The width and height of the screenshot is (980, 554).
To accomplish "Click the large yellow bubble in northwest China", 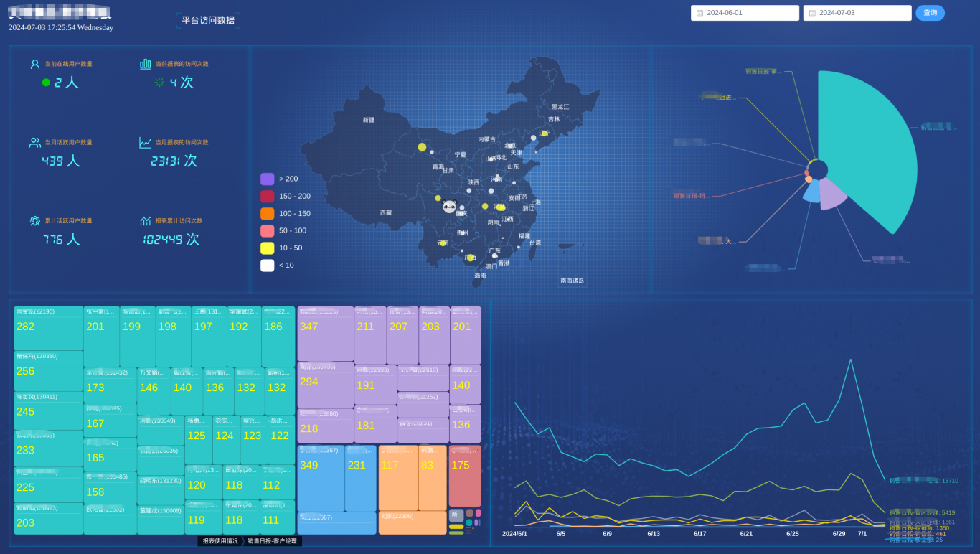I will (x=422, y=147).
